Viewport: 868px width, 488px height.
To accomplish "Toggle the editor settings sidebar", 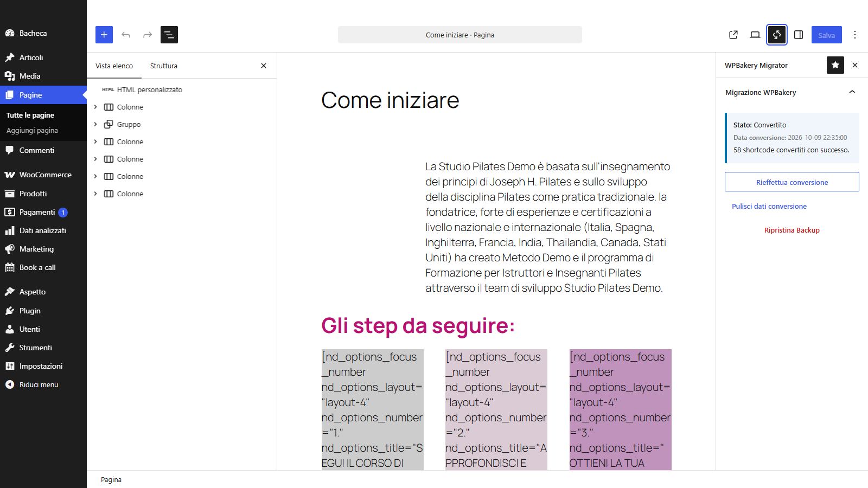I will [799, 35].
